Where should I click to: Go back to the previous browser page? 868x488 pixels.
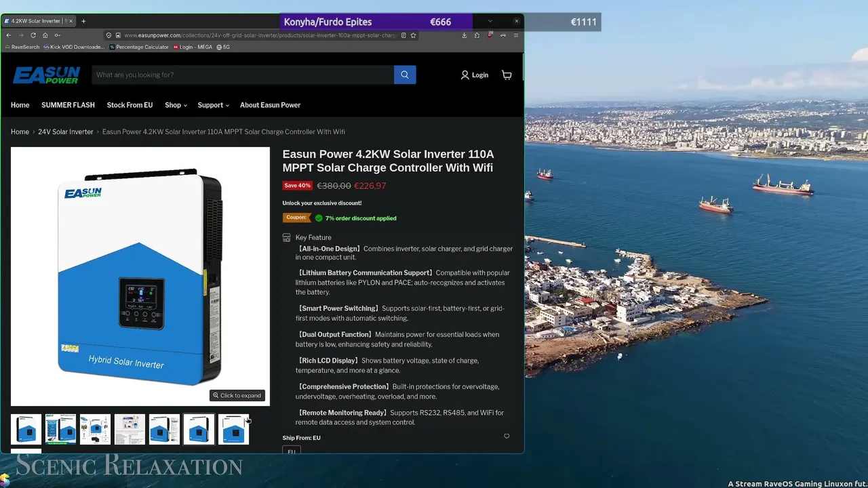pyautogui.click(x=8, y=35)
